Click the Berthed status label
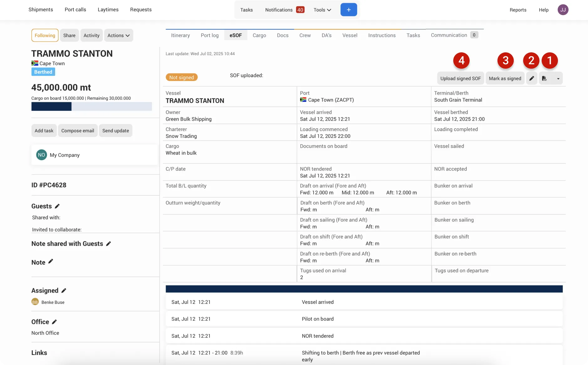 pos(43,72)
